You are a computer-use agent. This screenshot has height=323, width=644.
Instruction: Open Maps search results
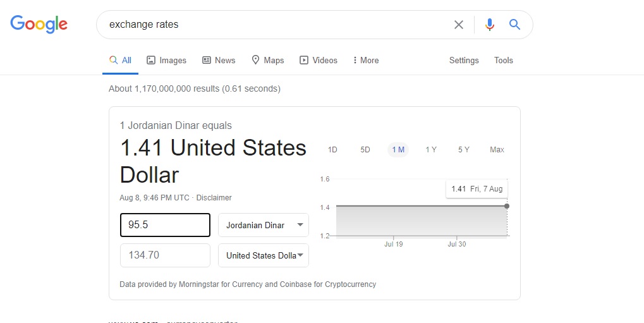[268, 61]
